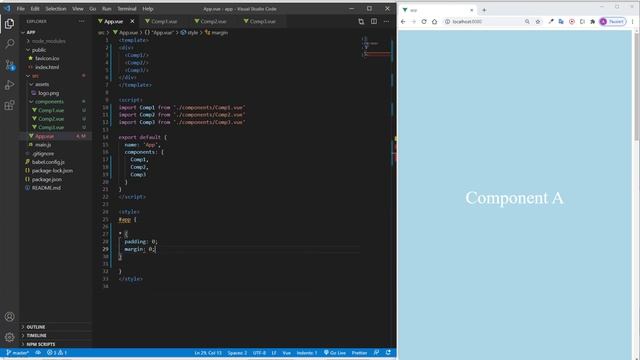This screenshot has height=360, width=640.
Task: Click Prettier in the status bar
Action: click(x=359, y=353)
